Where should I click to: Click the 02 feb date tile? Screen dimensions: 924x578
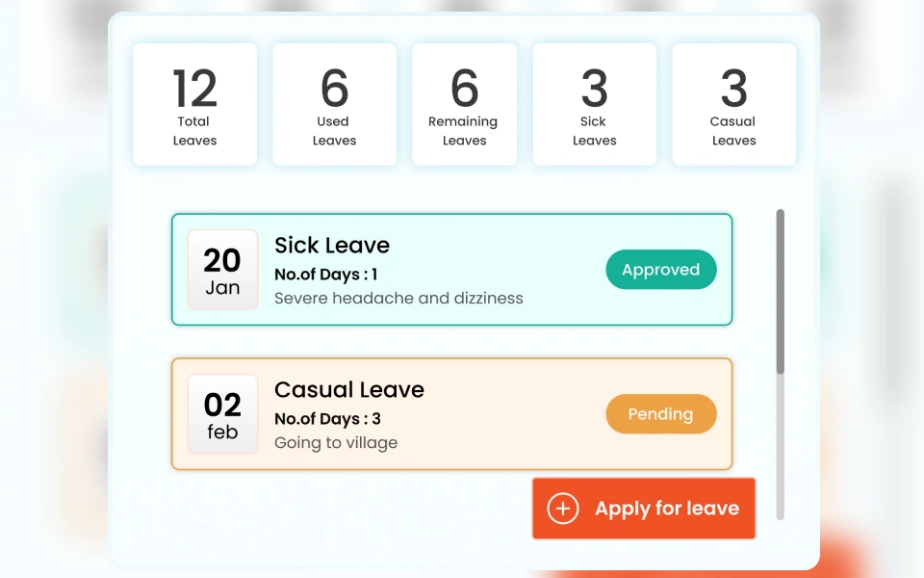pos(222,414)
